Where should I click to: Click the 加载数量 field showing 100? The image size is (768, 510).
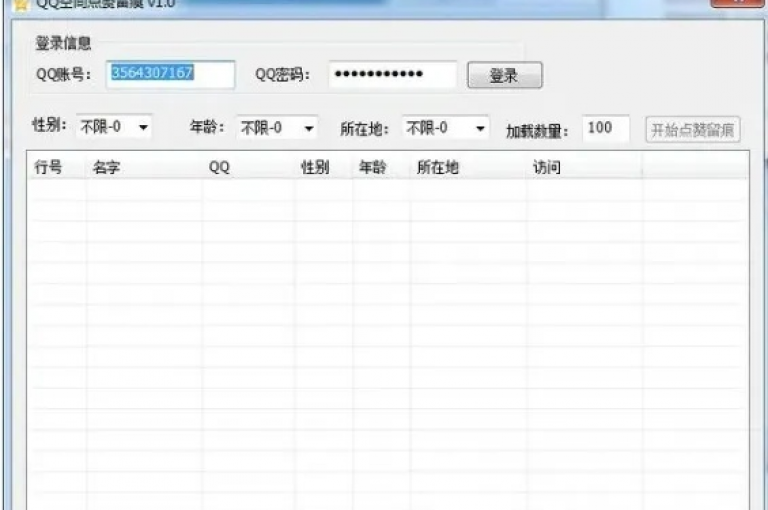coord(605,129)
